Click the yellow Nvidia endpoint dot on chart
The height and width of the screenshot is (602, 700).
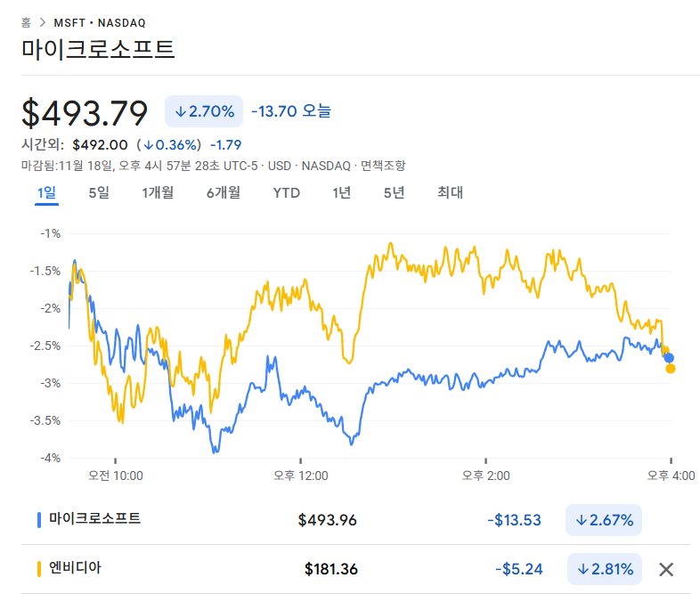tap(671, 369)
